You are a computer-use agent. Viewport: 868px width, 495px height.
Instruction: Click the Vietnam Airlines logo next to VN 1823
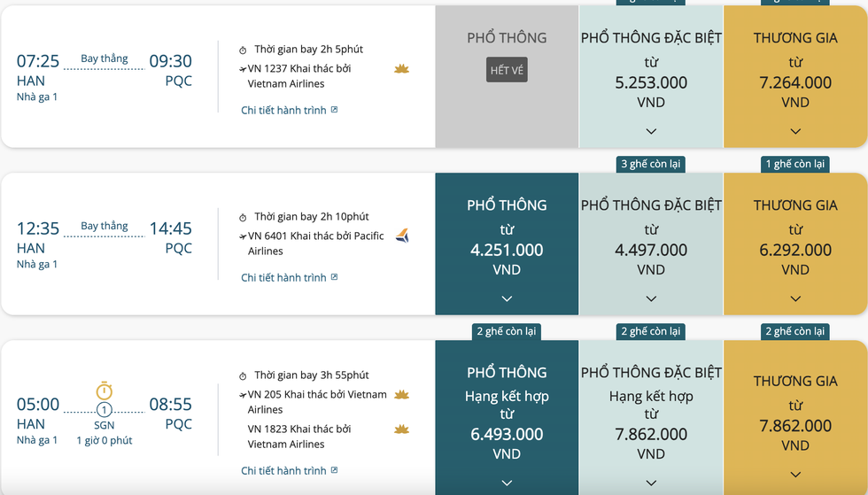402,429
